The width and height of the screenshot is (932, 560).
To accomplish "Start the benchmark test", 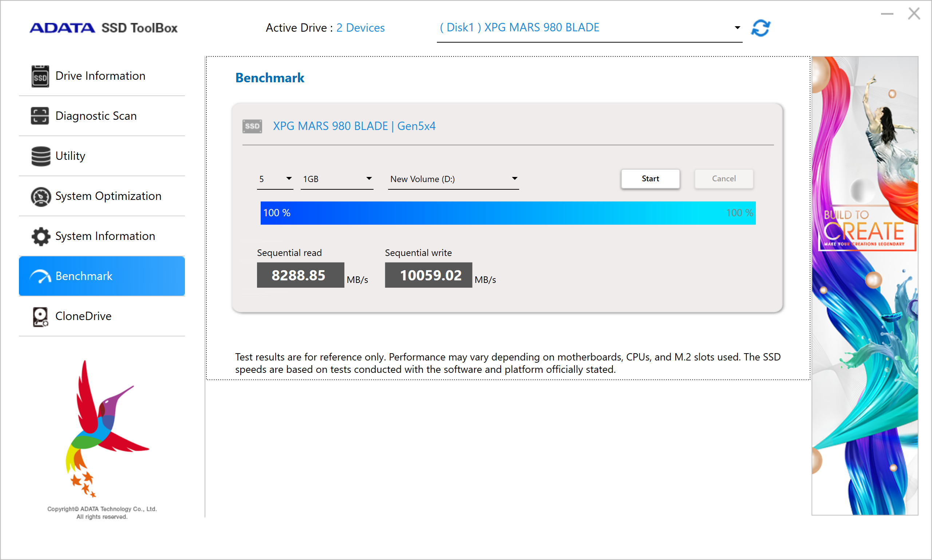I will 651,179.
